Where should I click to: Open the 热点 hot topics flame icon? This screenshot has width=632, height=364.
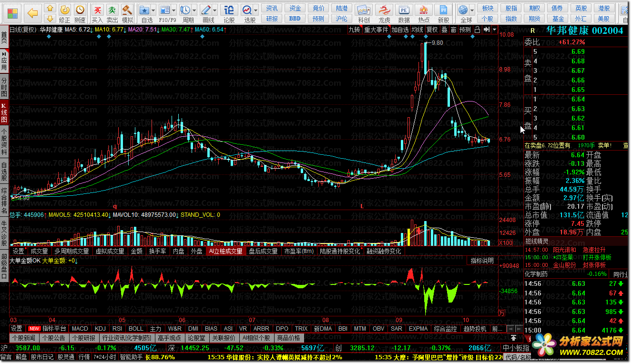[424, 10]
